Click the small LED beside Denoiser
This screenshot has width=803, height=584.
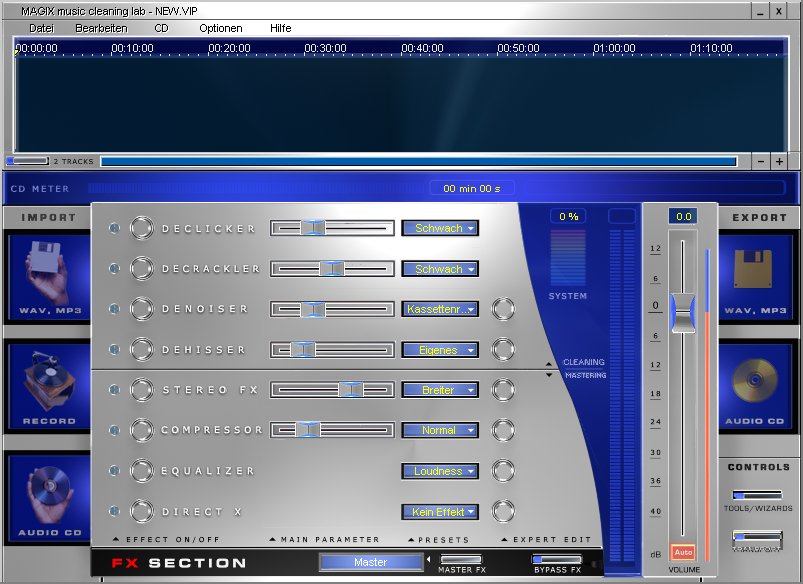point(114,309)
